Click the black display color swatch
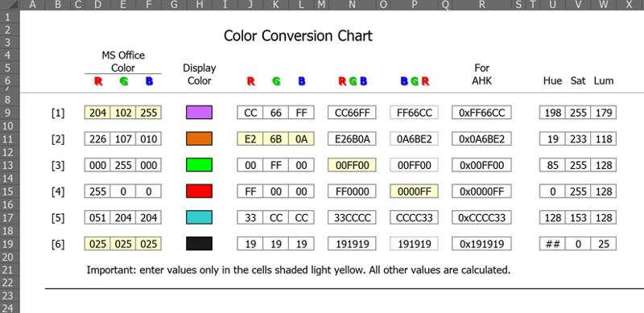 pos(199,244)
